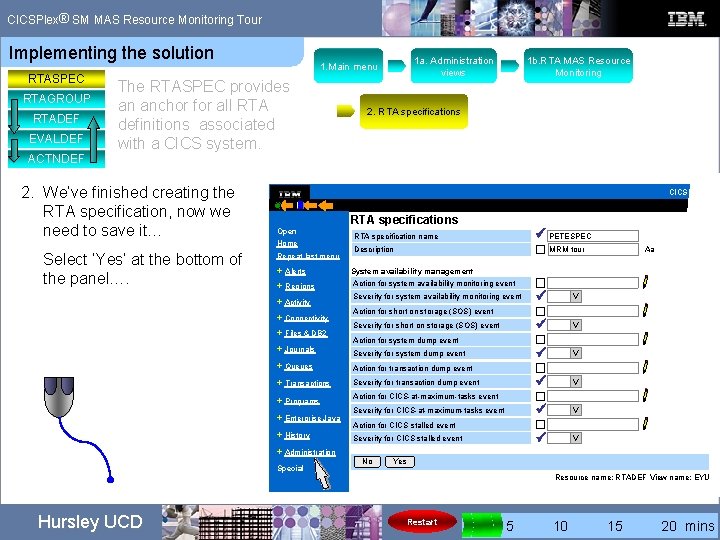Jump to step 1a. Administration views
The width and height of the screenshot is (720, 540).
(454, 66)
